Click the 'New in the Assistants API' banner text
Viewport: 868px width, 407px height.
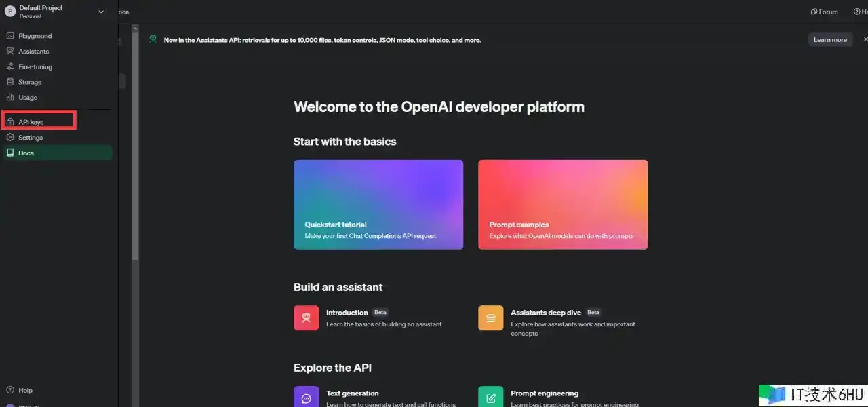coord(323,40)
